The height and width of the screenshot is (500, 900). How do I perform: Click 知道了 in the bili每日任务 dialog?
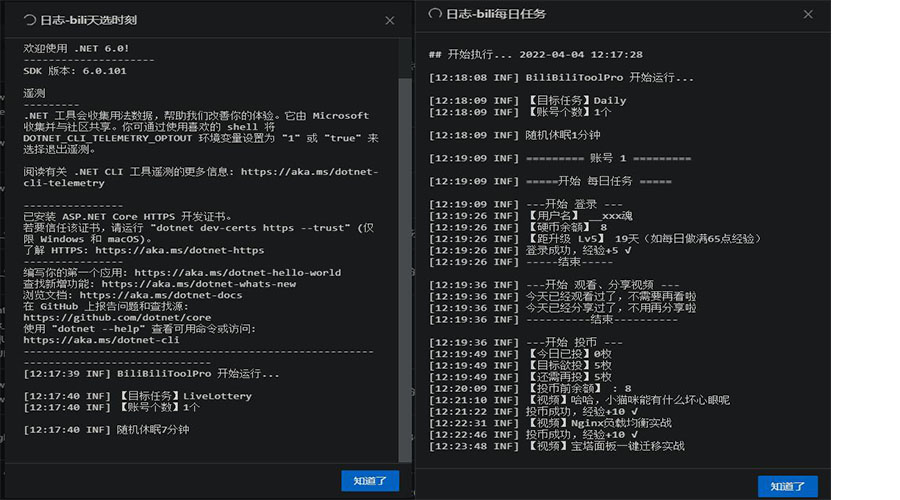pos(788,486)
